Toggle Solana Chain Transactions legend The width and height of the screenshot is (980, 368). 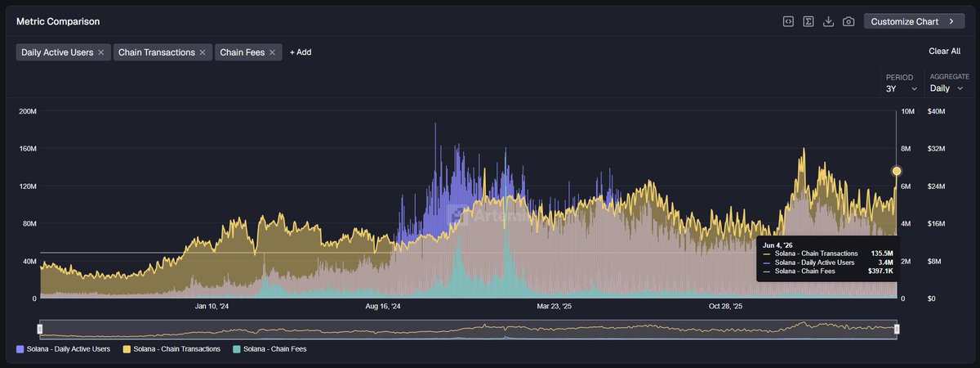click(x=171, y=349)
